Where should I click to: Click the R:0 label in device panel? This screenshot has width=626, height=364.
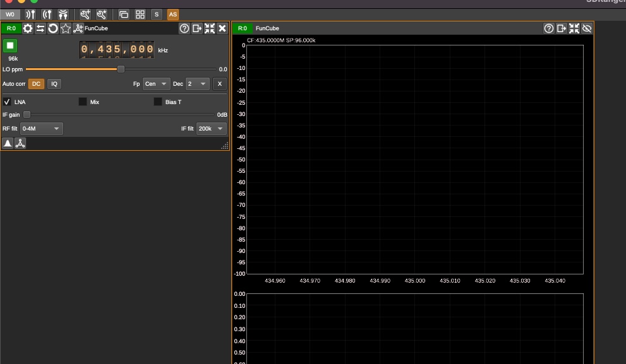tap(11, 28)
